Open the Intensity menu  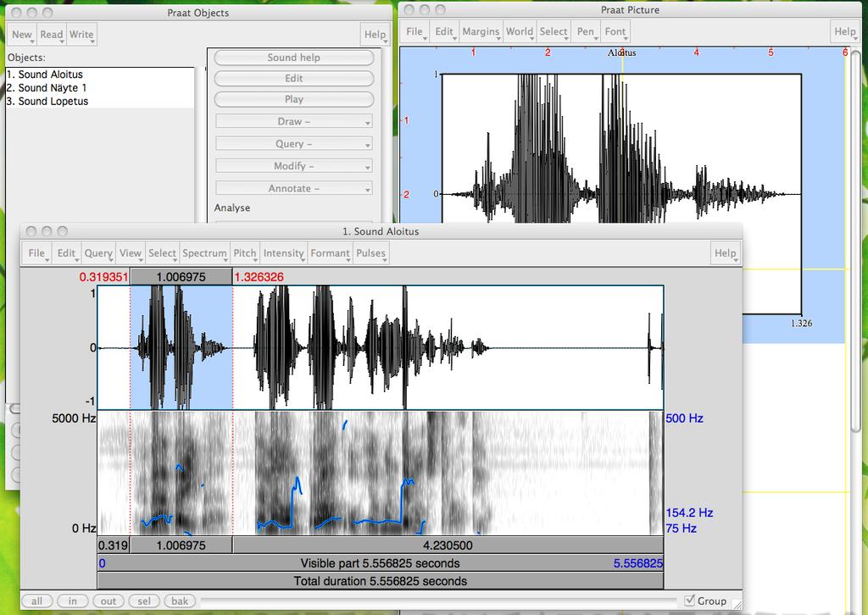point(283,252)
